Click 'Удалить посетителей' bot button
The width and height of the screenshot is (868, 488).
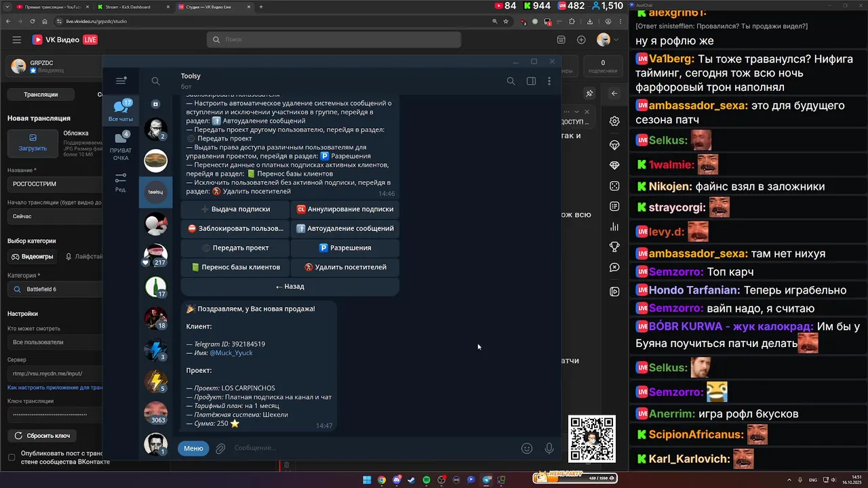pyautogui.click(x=345, y=267)
